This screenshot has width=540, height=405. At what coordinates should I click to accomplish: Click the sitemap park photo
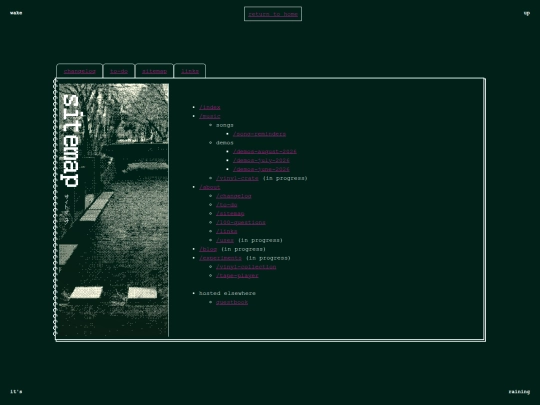pos(114,210)
